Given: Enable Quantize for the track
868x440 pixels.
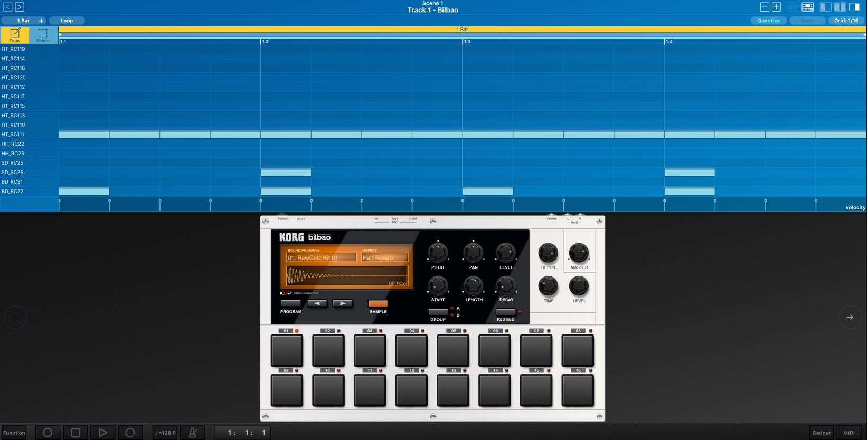Looking at the screenshot, I should (x=768, y=21).
